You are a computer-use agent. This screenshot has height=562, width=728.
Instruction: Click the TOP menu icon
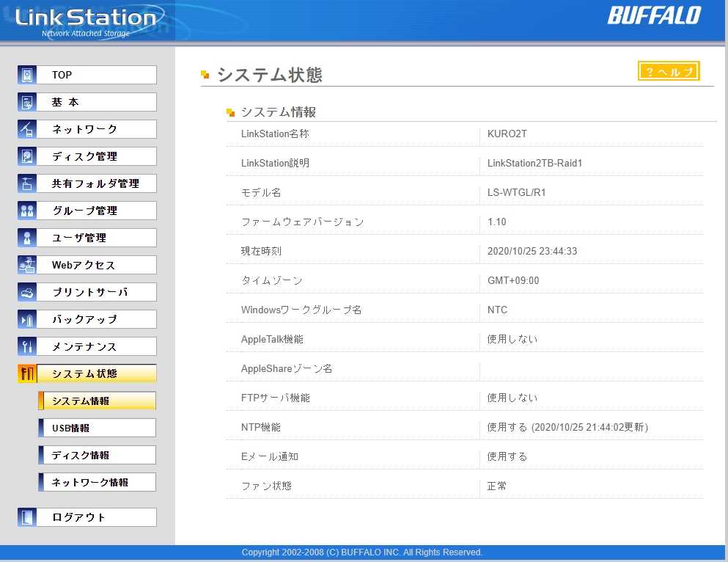click(27, 75)
